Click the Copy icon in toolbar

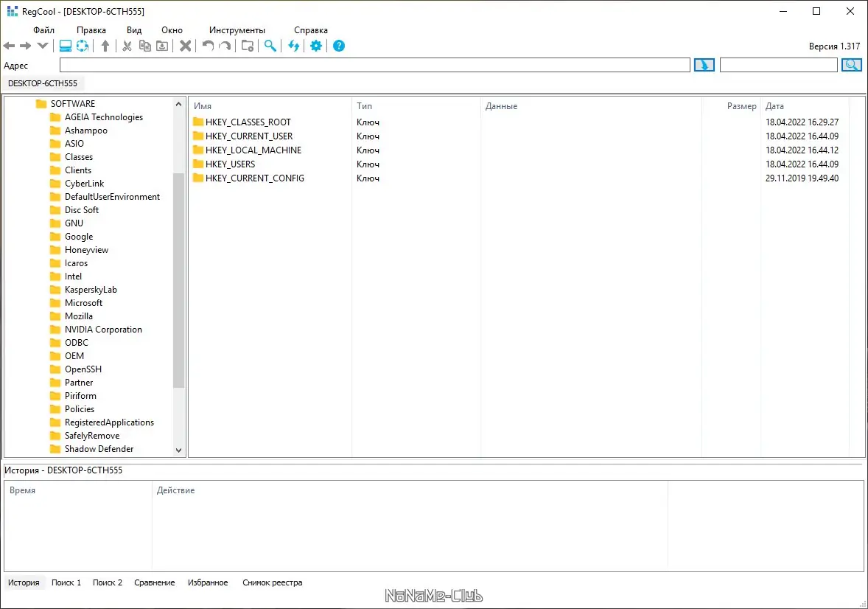point(145,46)
